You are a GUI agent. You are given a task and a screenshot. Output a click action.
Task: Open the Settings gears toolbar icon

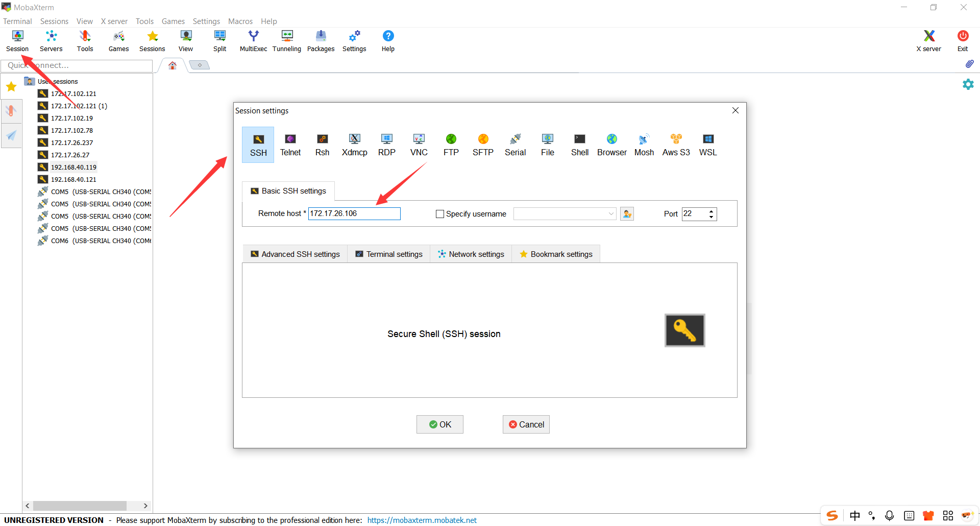[x=354, y=41]
